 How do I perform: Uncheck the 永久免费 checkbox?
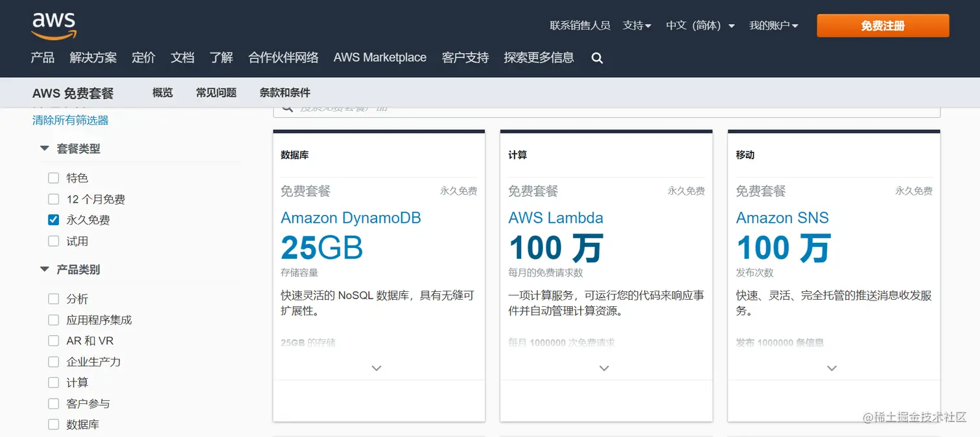54,220
